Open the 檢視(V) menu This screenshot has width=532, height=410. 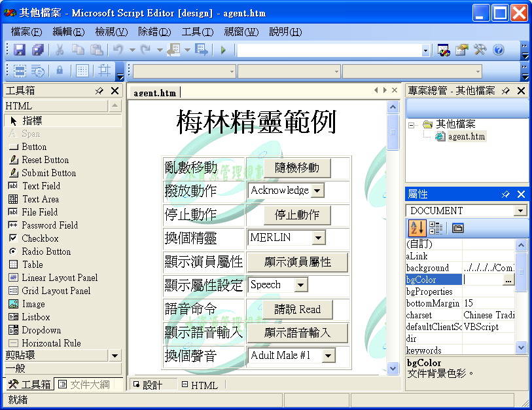(x=111, y=32)
